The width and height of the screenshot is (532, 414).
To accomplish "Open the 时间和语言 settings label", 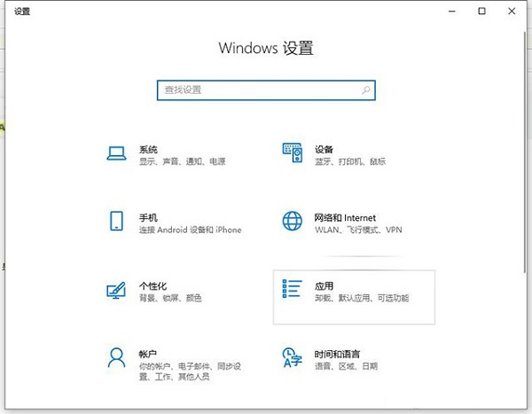I will click(x=337, y=353).
